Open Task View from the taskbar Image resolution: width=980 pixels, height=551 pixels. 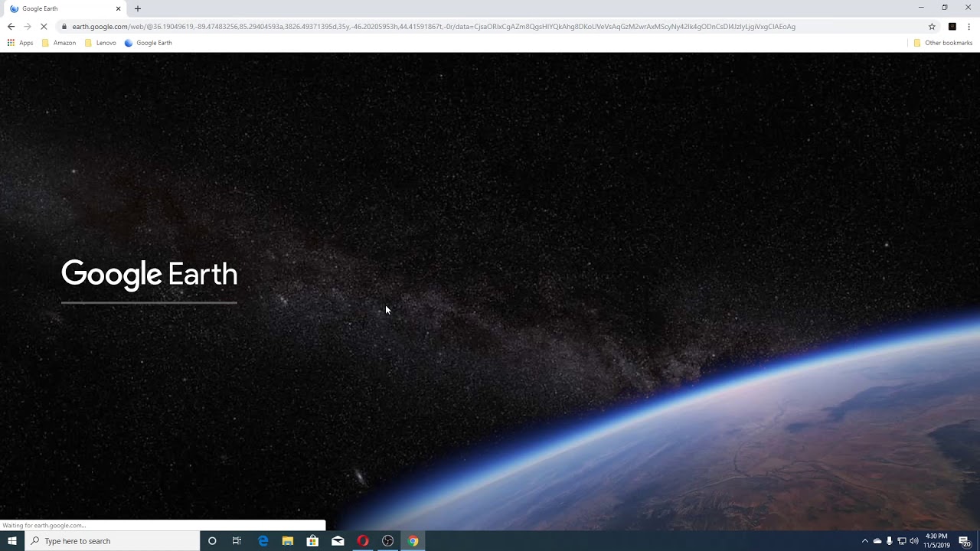click(237, 541)
